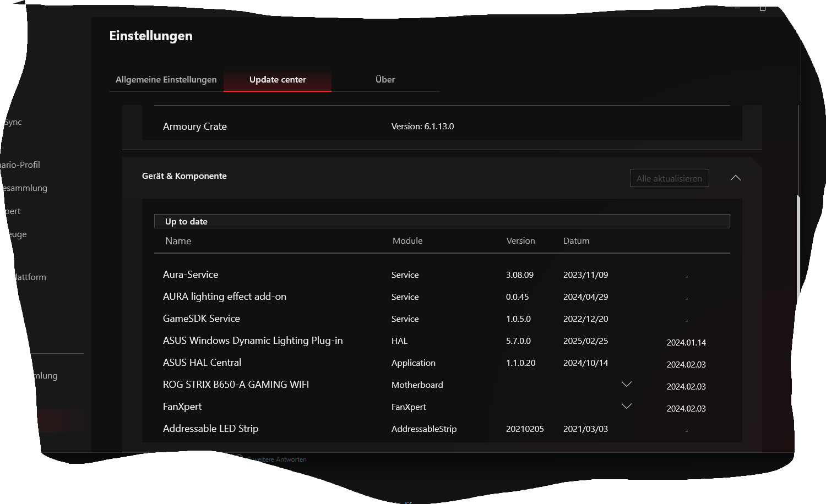Click the Motherboard module cell
Viewport: 826px width, 504px height.
click(417, 385)
